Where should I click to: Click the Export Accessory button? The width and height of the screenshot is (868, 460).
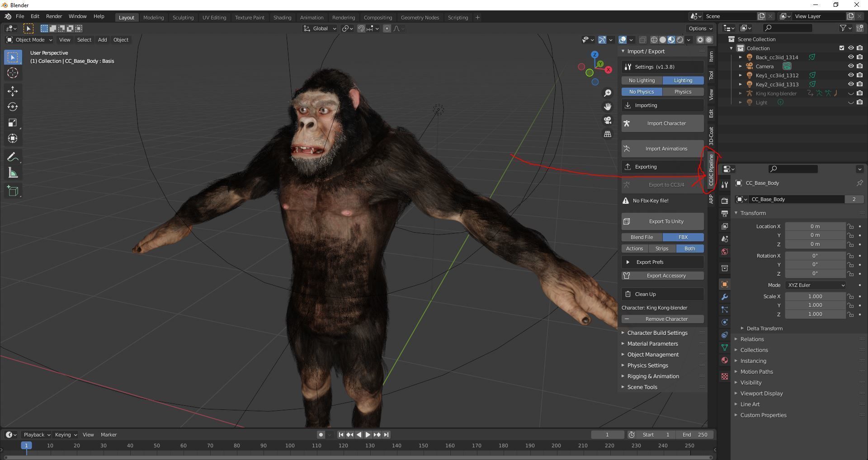(x=662, y=276)
